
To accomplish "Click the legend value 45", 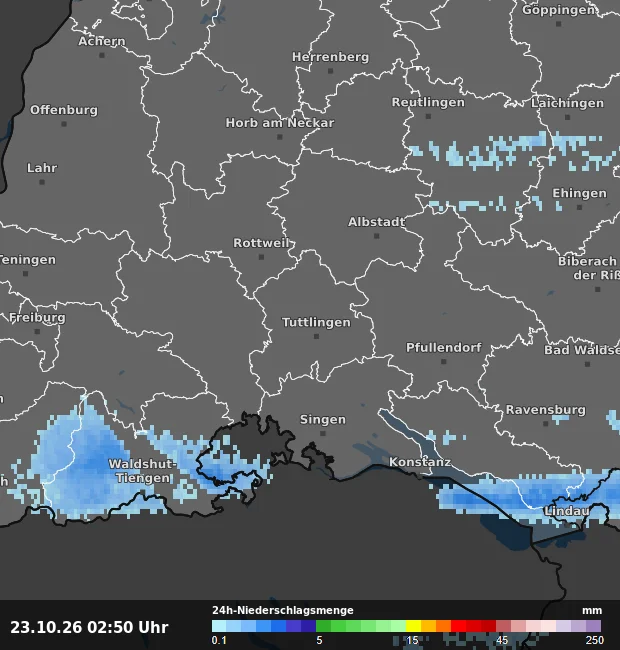I will (x=502, y=640).
